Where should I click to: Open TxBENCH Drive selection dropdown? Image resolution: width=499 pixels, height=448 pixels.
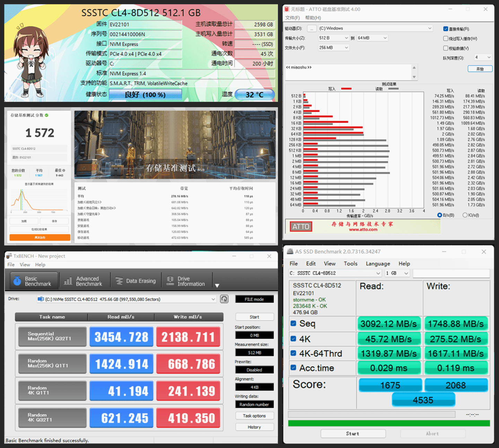click(127, 299)
